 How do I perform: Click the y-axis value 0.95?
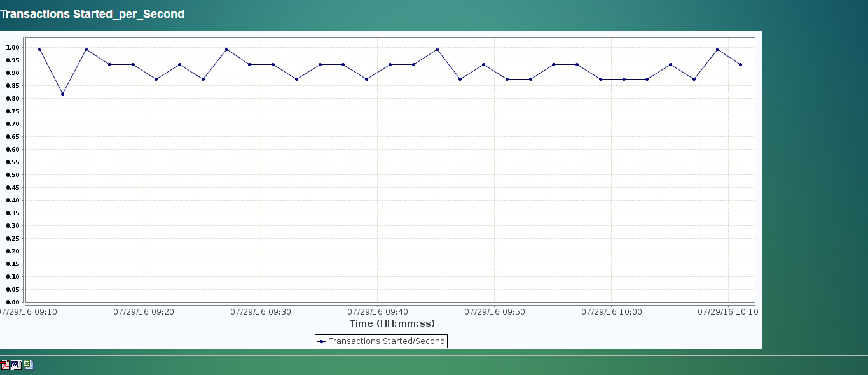click(12, 60)
